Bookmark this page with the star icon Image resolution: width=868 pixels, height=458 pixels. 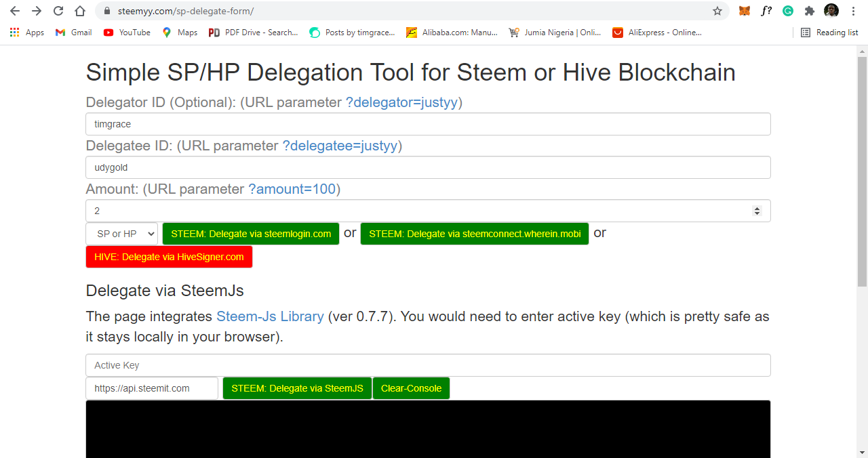point(717,11)
